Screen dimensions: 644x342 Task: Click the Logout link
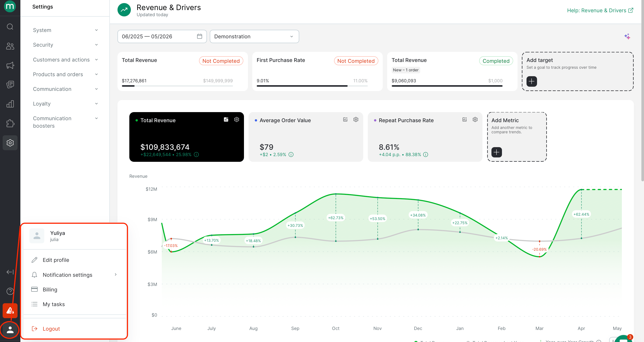click(51, 328)
